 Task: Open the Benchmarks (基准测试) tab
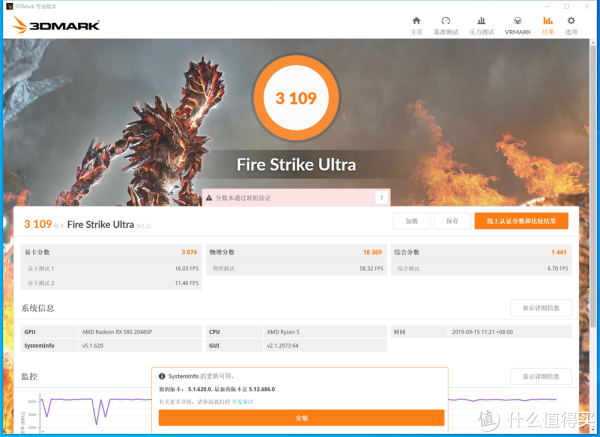446,26
